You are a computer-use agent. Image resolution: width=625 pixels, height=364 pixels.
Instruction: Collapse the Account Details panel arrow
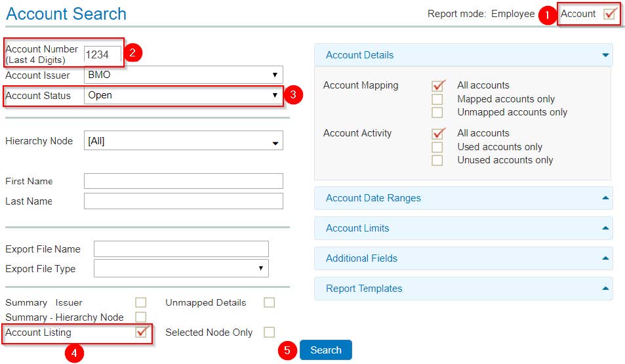[x=605, y=55]
